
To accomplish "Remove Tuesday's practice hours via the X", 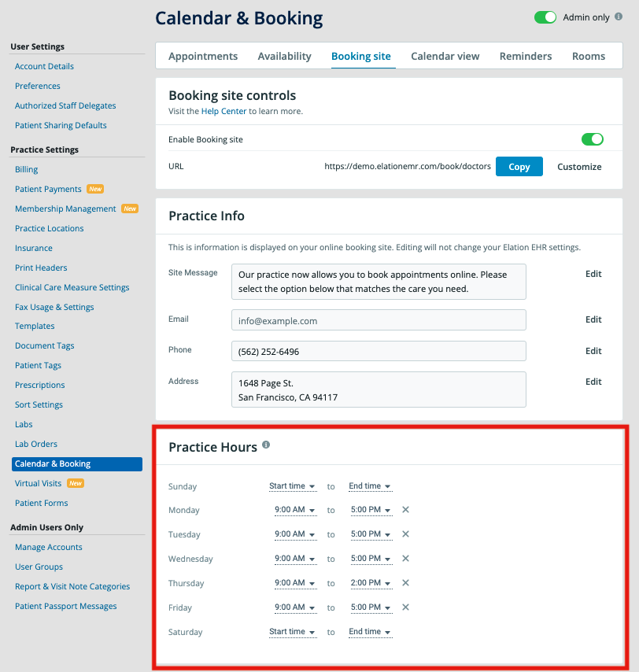I will 404,534.
